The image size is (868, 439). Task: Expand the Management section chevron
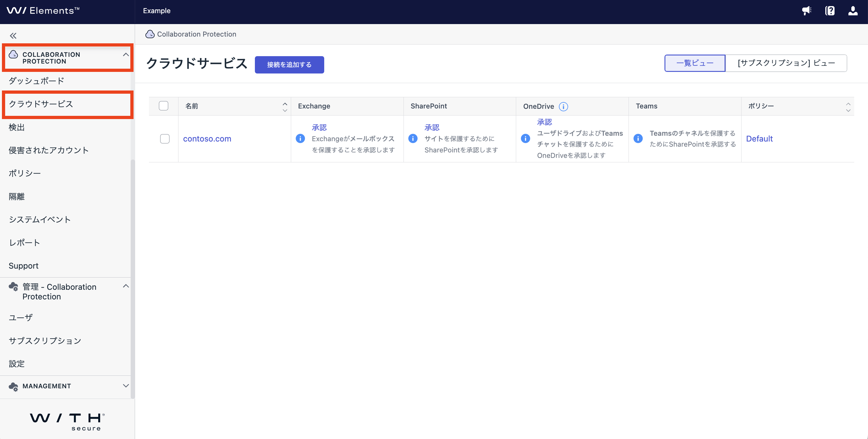(126, 386)
